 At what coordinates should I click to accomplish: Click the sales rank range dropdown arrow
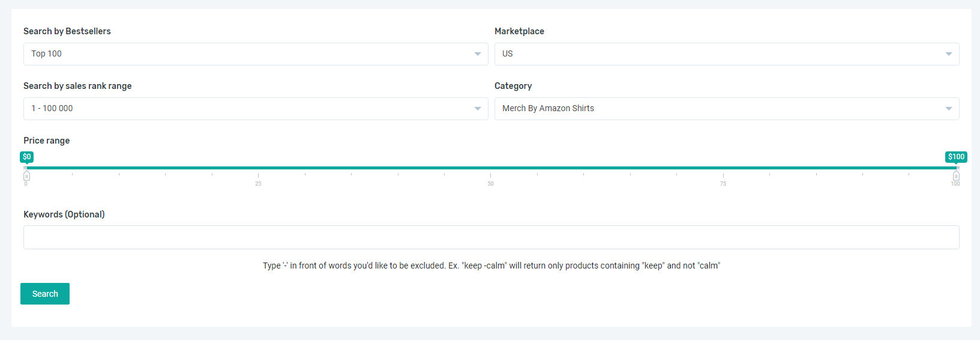click(x=478, y=109)
